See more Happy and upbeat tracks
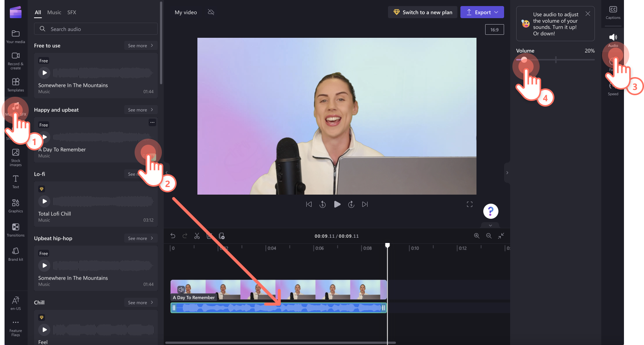 (x=141, y=110)
